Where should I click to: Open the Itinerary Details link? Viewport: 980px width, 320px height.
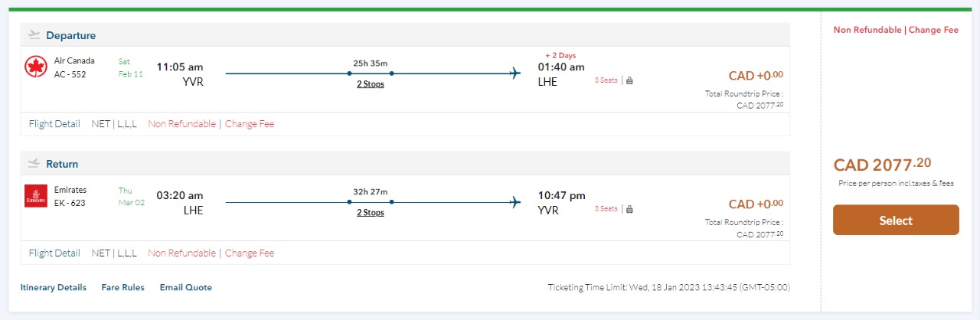click(53, 288)
